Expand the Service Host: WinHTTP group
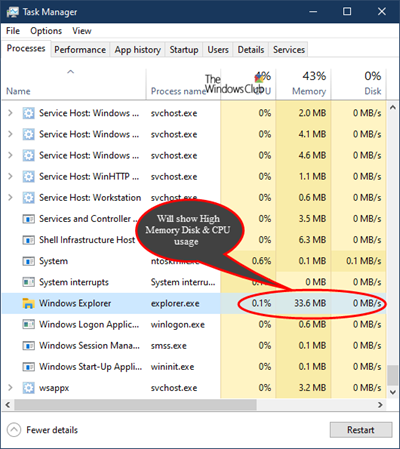Viewport: 400px width, 449px height. click(10, 176)
